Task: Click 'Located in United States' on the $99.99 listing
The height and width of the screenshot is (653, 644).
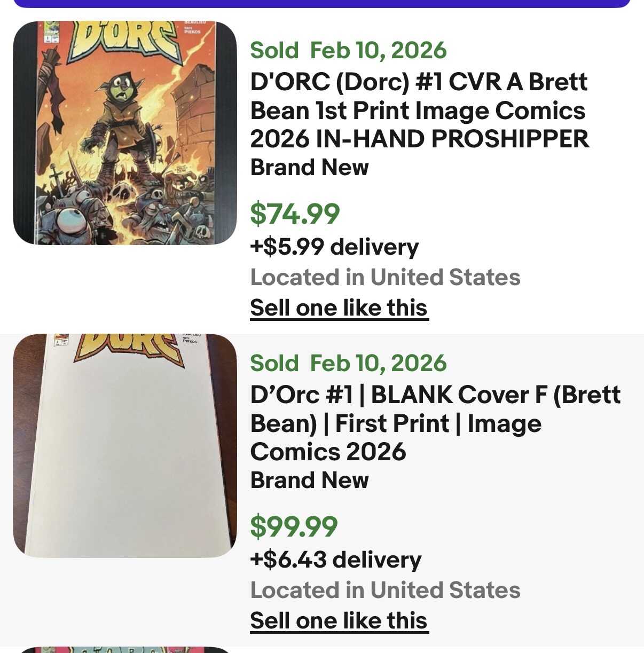Action: (385, 591)
